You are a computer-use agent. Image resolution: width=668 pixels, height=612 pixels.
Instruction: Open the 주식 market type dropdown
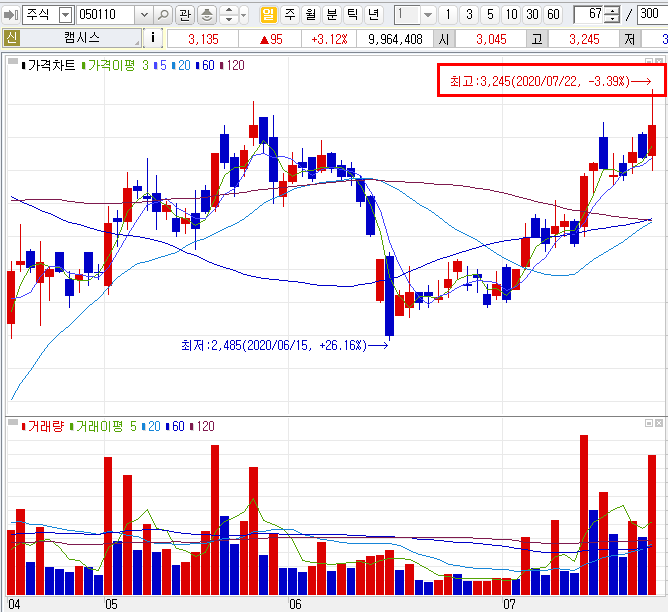(65, 15)
